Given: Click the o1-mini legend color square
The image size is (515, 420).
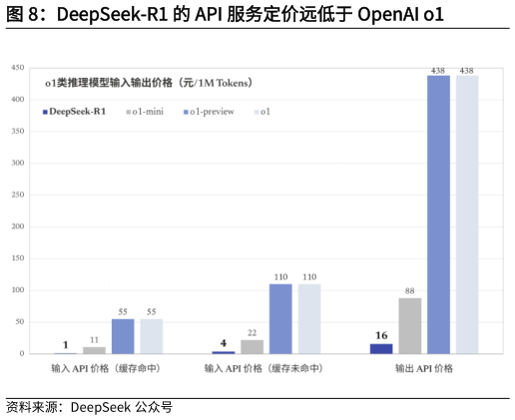Looking at the screenshot, I should click(x=129, y=112).
